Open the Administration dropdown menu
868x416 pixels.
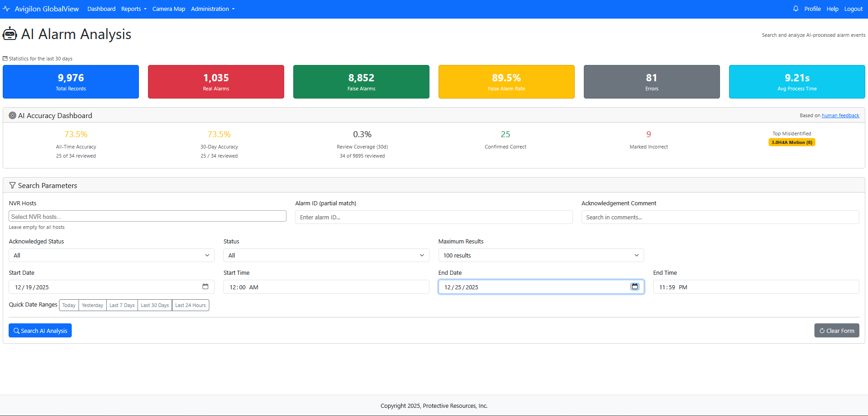pyautogui.click(x=213, y=9)
